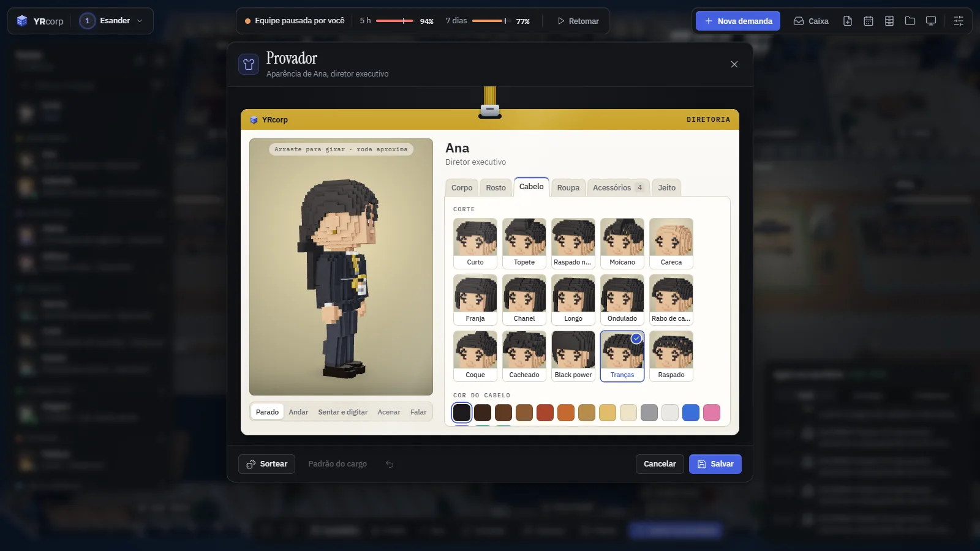Select the Franja haircut
This screenshot has width=980, height=551.
(475, 300)
